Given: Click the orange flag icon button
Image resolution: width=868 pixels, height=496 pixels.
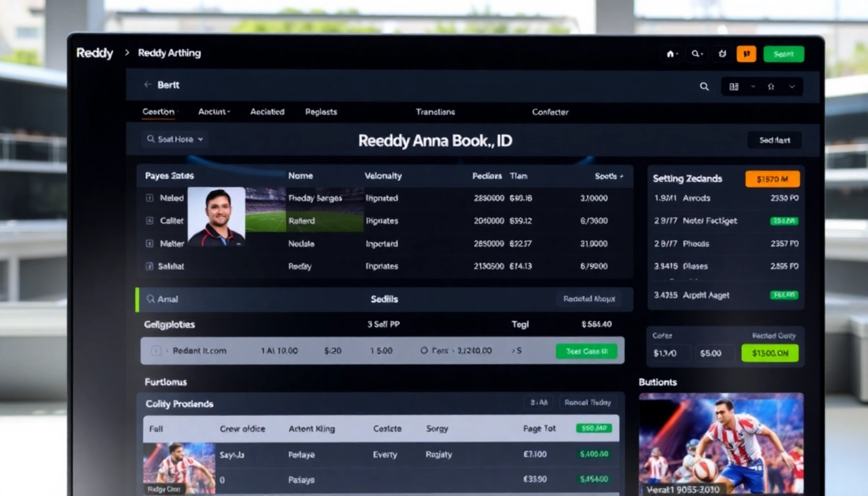Looking at the screenshot, I should click(x=746, y=54).
